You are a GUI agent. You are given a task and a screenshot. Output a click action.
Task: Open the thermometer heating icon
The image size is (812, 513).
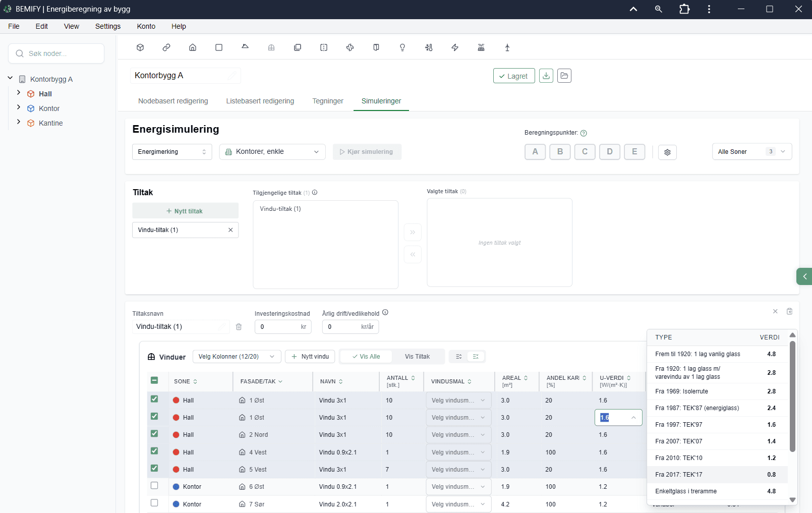click(429, 47)
